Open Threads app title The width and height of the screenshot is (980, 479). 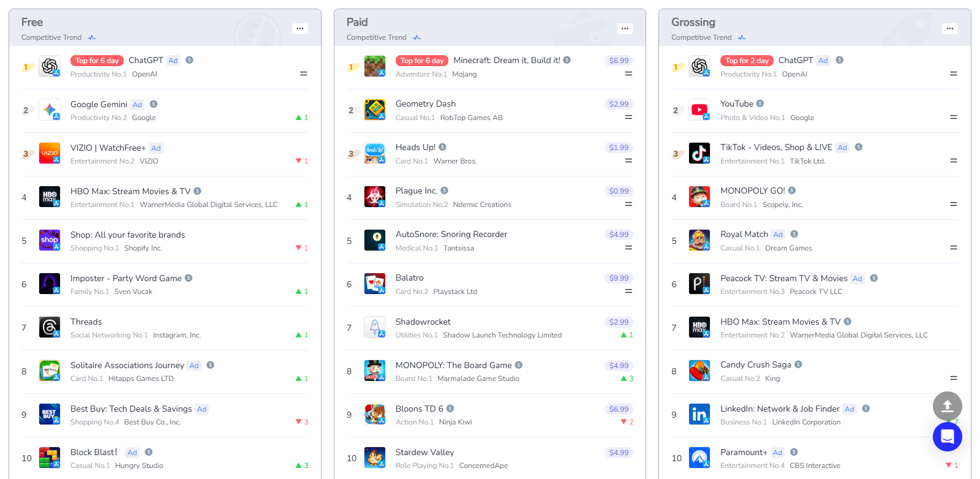pyautogui.click(x=86, y=322)
